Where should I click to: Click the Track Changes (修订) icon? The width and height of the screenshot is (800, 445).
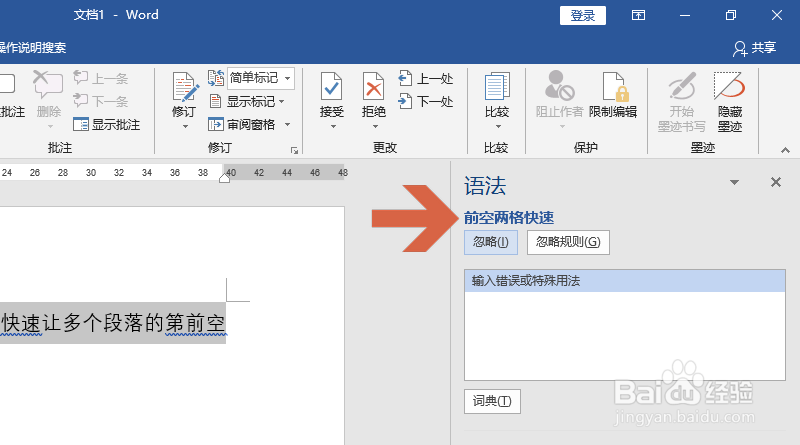point(184,87)
